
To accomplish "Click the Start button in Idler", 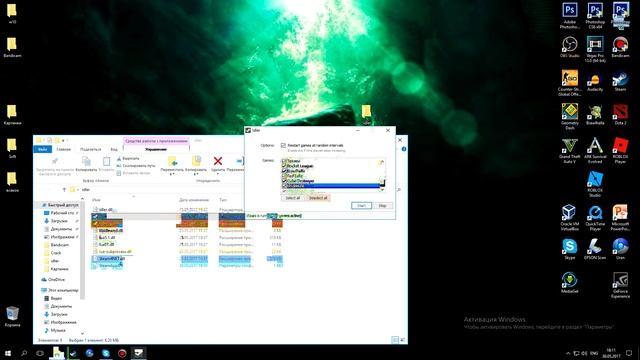I will tap(361, 205).
